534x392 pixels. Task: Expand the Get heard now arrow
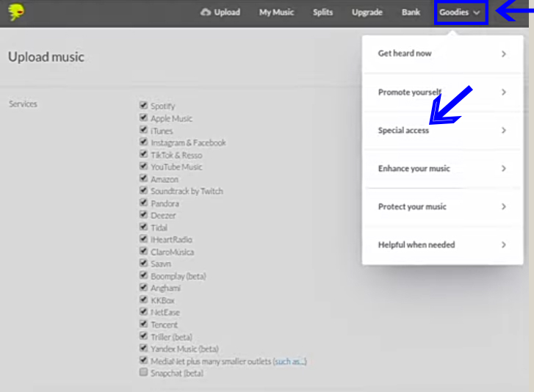coord(504,54)
